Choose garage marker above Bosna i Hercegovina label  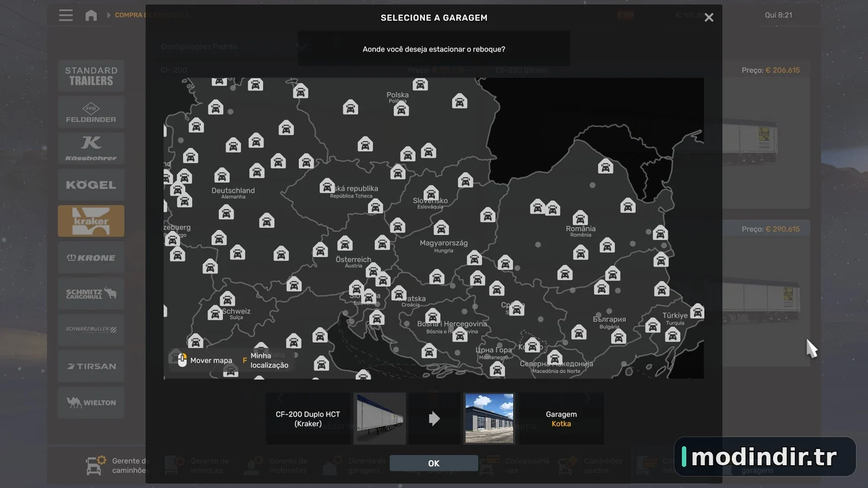(x=432, y=316)
